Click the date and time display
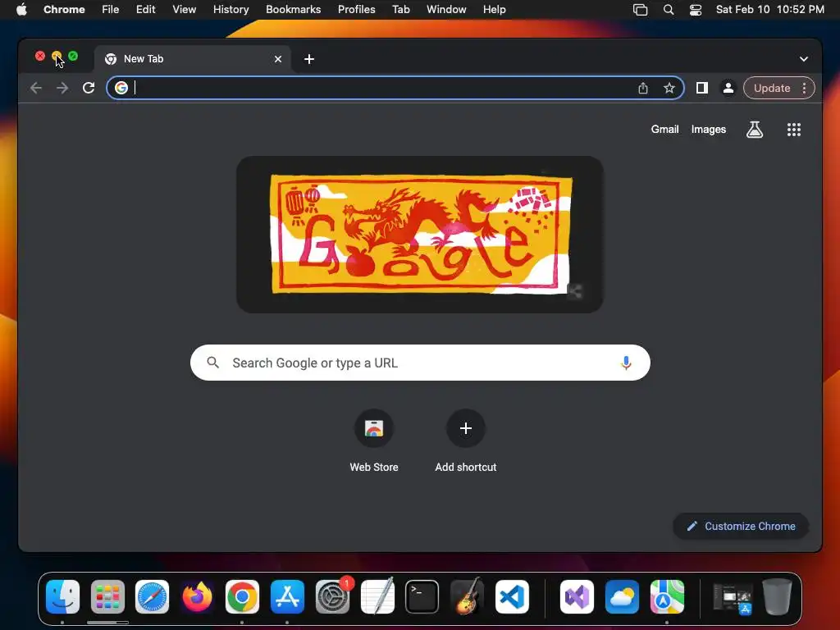840x630 pixels. pyautogui.click(x=769, y=9)
